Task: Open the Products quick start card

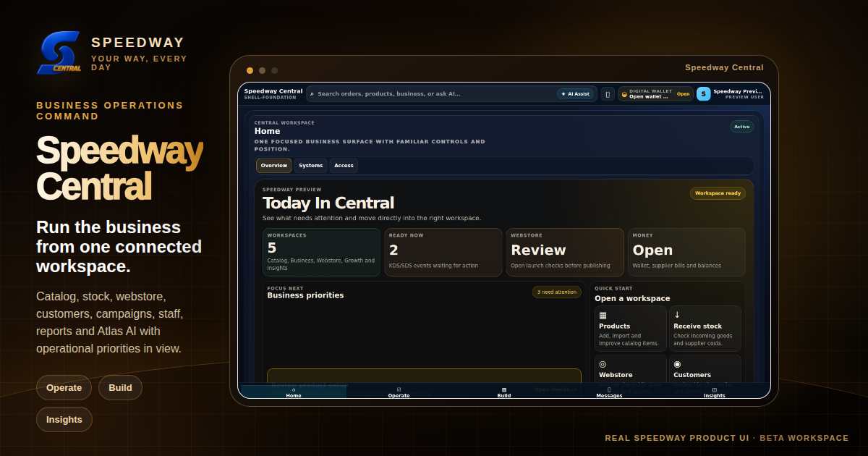Action: [631, 329]
